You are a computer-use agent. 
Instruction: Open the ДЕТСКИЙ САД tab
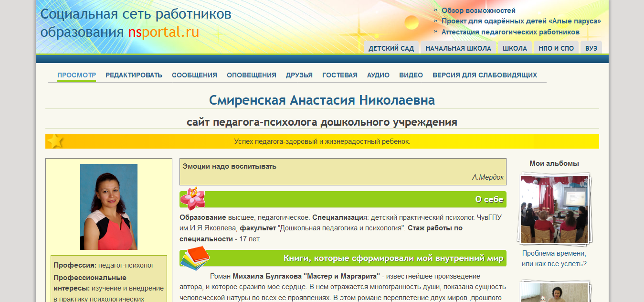point(391,48)
